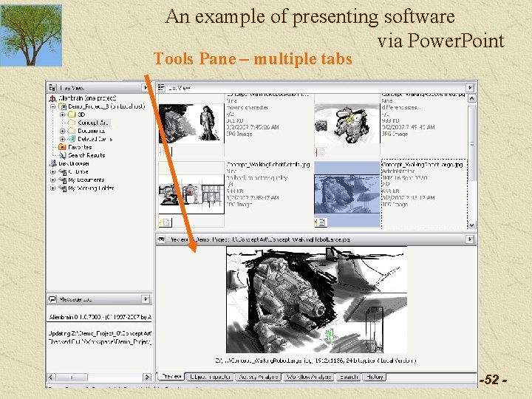Select the small multi-sided robot thumbnail
This screenshot has height=399, width=532.
click(x=347, y=123)
